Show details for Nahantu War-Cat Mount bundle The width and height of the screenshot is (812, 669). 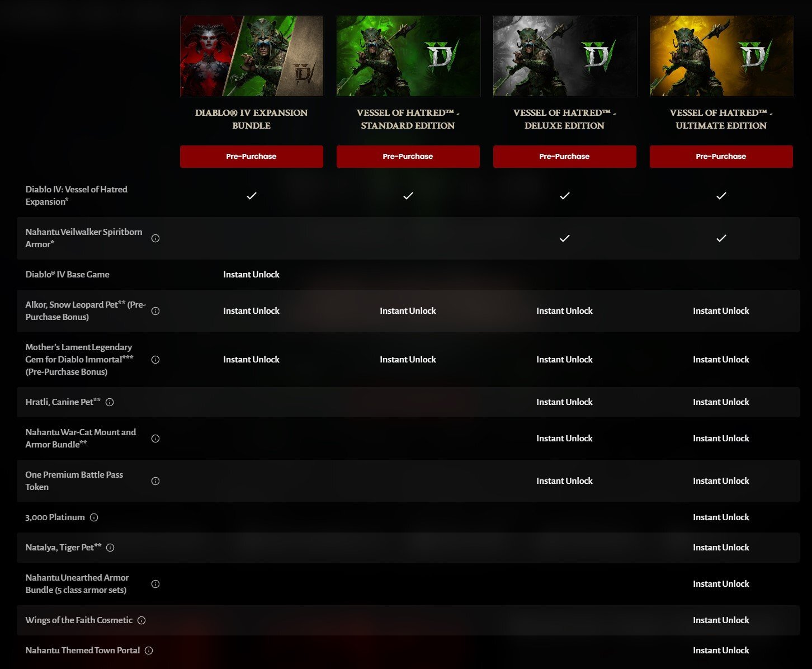pos(155,439)
